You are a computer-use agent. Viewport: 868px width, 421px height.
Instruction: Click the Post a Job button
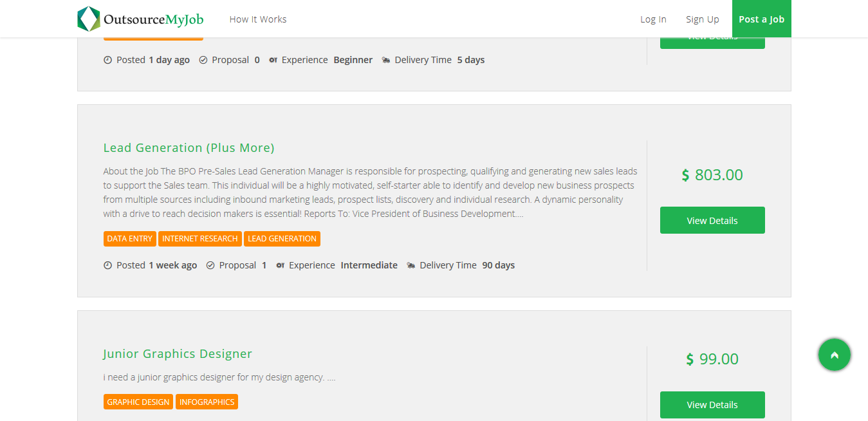point(761,19)
